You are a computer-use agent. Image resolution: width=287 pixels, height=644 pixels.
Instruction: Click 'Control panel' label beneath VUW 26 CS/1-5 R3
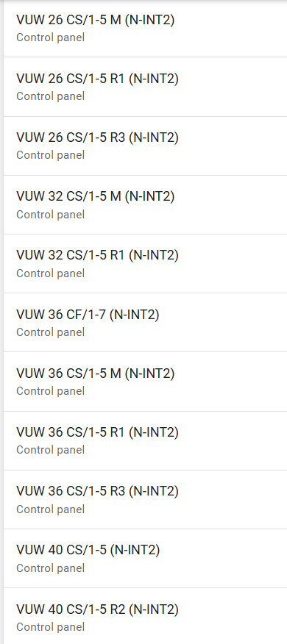coord(50,155)
